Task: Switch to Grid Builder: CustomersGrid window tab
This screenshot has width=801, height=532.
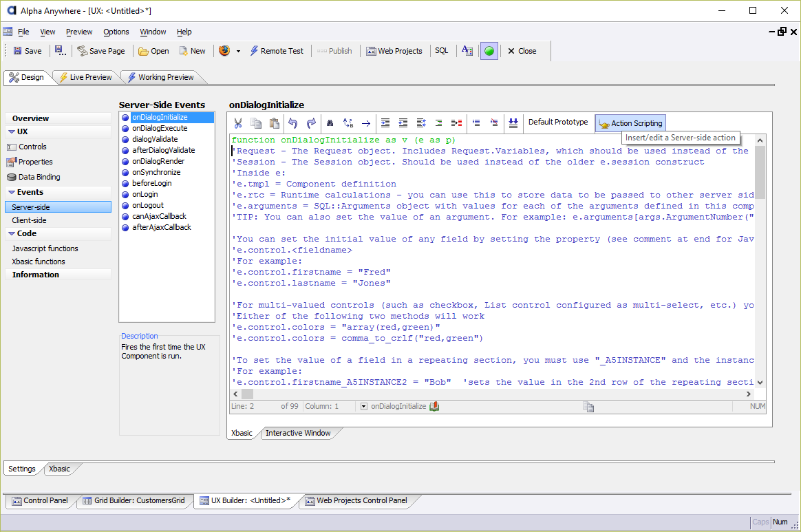Action: [134, 500]
